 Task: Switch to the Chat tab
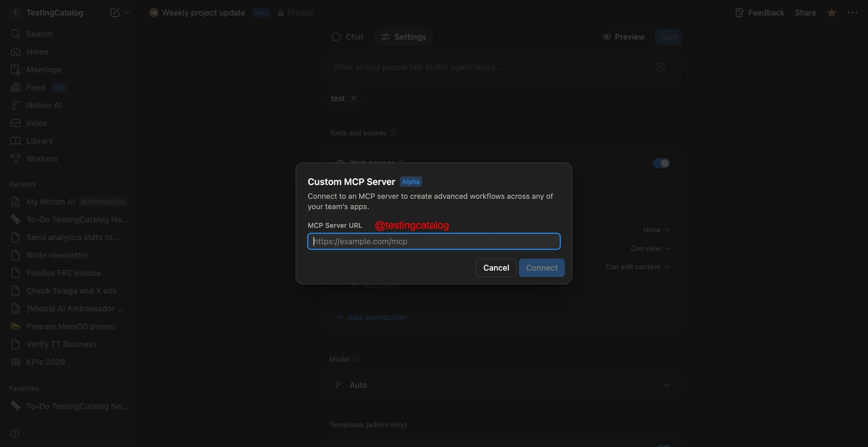coord(347,37)
